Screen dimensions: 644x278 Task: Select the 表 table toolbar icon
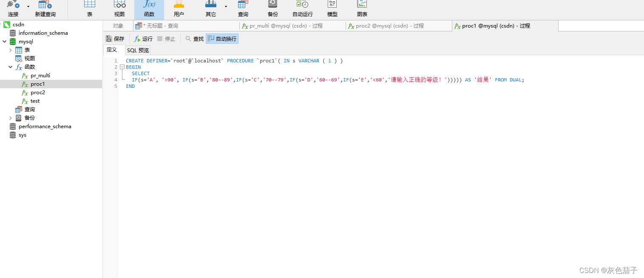click(90, 9)
